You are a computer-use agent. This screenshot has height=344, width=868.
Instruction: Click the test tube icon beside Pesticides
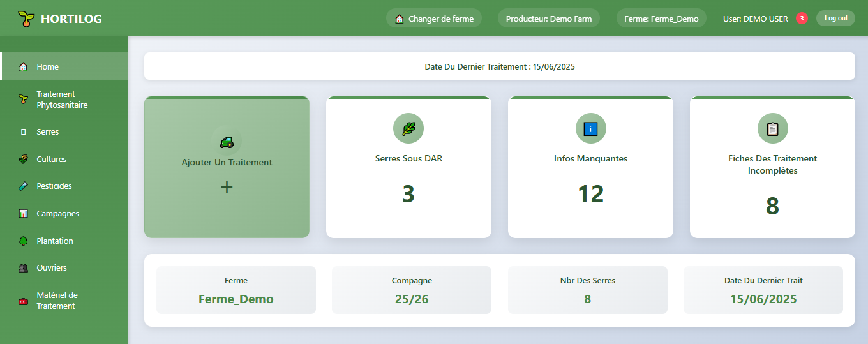[24, 186]
